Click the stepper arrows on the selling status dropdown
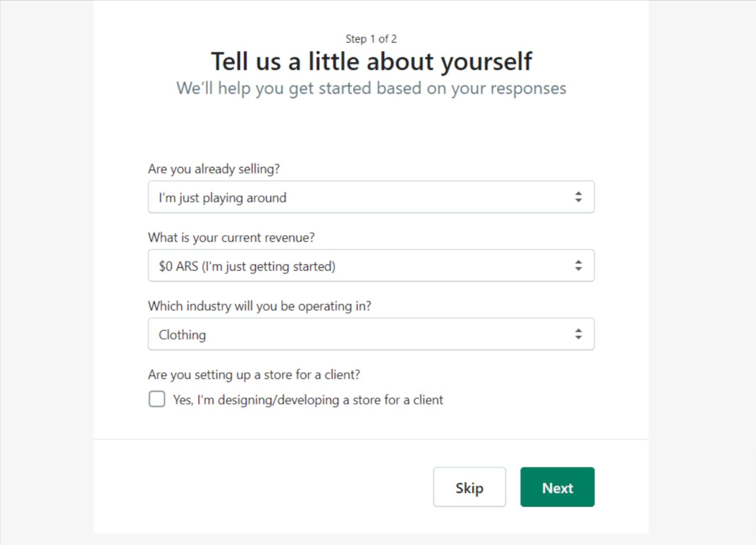 click(579, 197)
